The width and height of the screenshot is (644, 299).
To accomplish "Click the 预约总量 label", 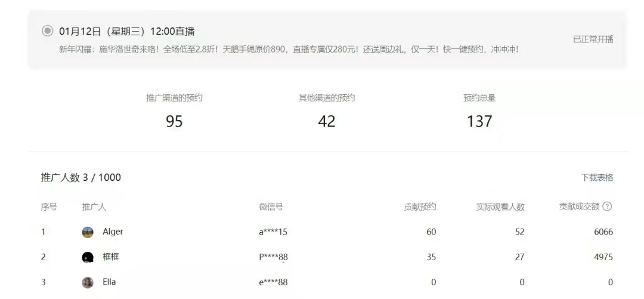I will coord(479,98).
